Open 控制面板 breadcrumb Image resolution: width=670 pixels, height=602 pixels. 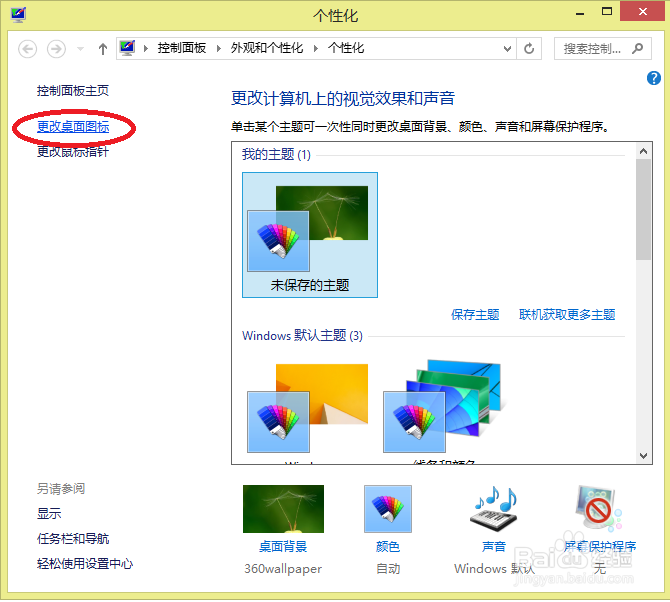[182, 48]
